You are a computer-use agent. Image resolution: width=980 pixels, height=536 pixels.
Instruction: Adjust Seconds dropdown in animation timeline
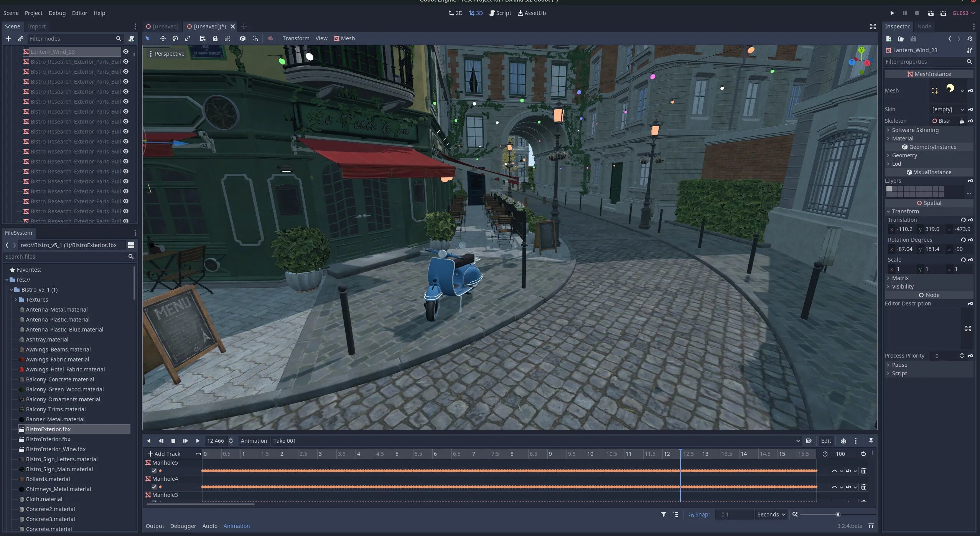point(770,514)
